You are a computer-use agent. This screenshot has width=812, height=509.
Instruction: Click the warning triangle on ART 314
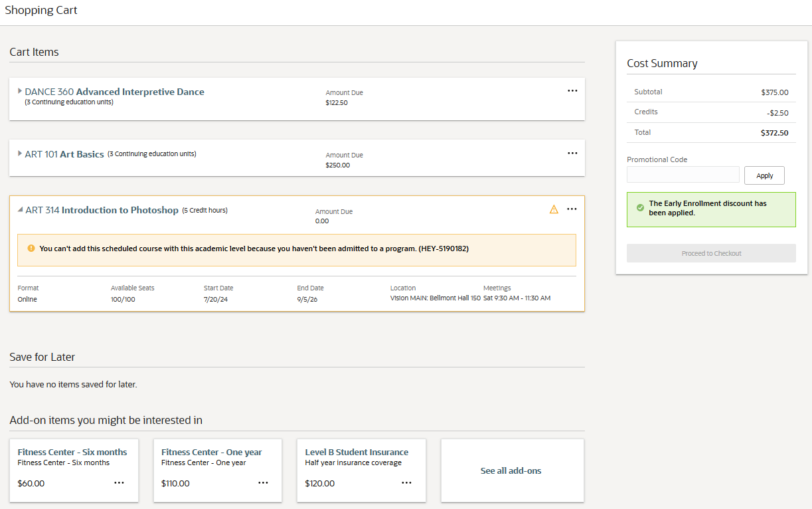click(554, 209)
